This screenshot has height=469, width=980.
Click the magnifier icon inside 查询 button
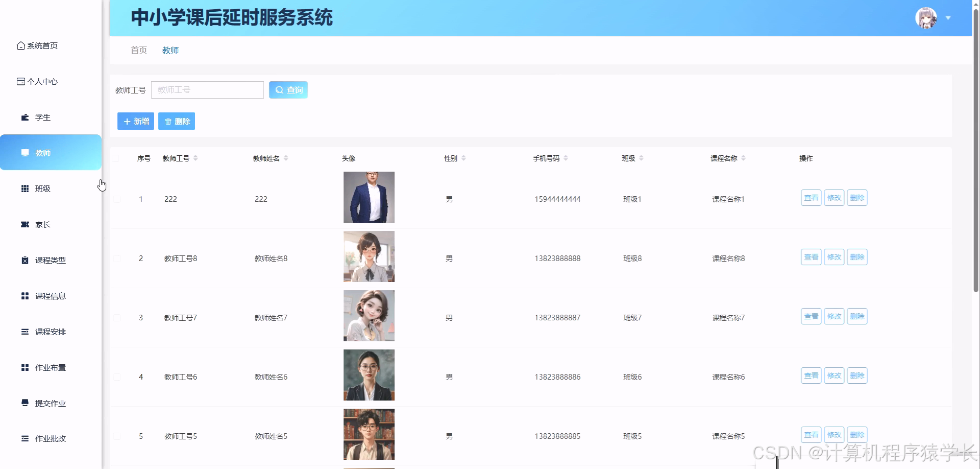tap(279, 89)
